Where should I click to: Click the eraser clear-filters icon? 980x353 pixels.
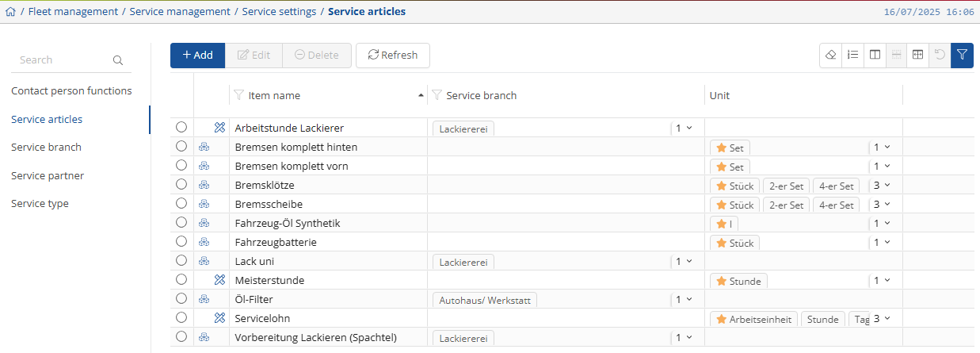(x=830, y=56)
